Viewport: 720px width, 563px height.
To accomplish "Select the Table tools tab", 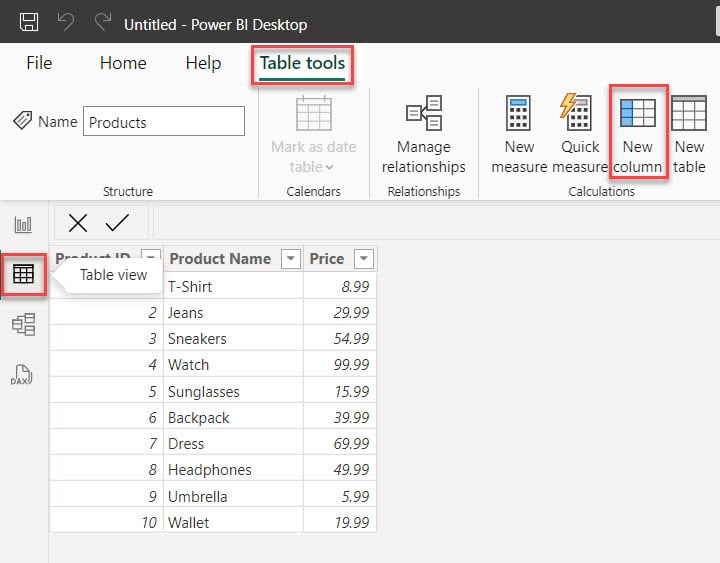I will click(302, 63).
